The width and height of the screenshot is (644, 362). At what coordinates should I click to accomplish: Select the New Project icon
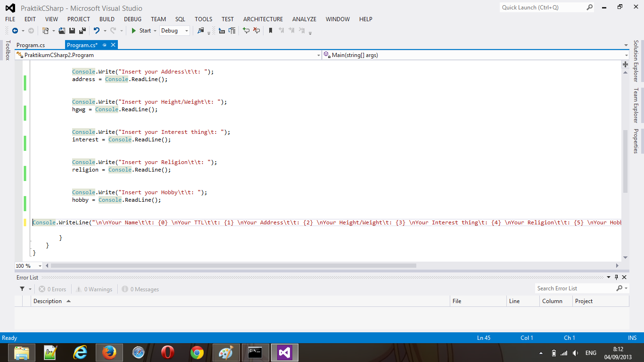pos(45,31)
